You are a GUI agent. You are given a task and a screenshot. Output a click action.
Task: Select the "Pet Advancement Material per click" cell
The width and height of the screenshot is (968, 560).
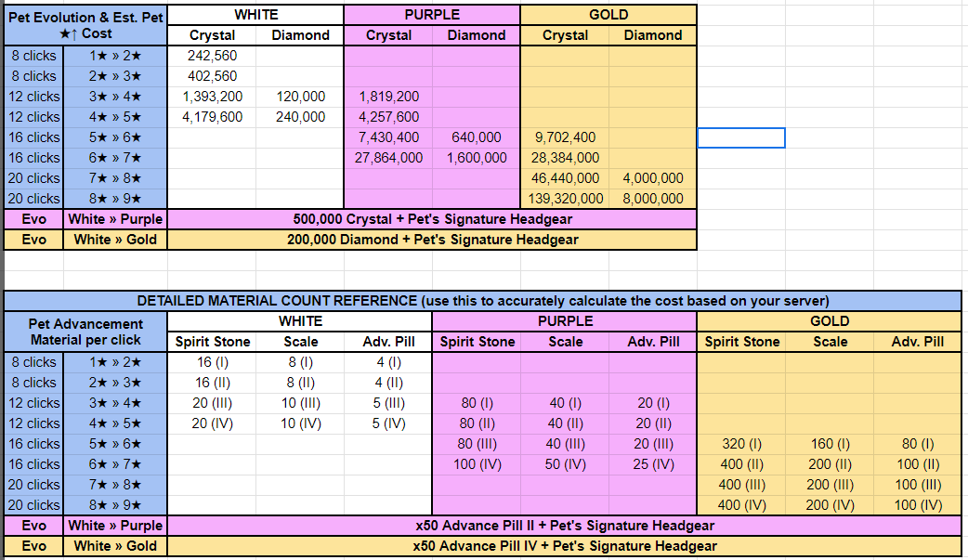point(85,332)
